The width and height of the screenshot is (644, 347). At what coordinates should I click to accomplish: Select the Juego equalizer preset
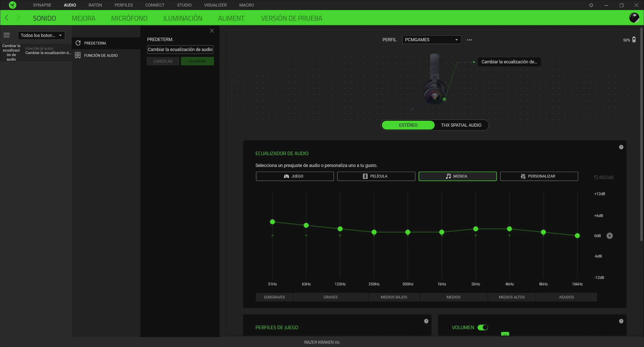[295, 176]
